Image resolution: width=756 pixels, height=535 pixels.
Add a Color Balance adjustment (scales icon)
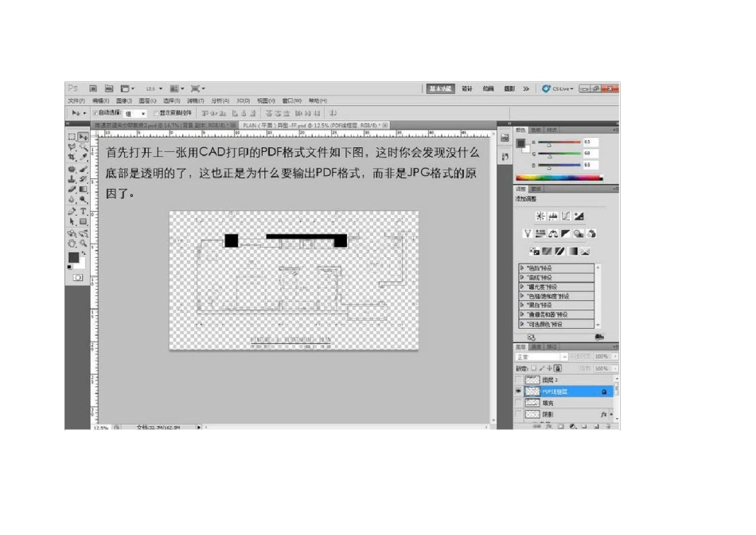click(x=553, y=234)
